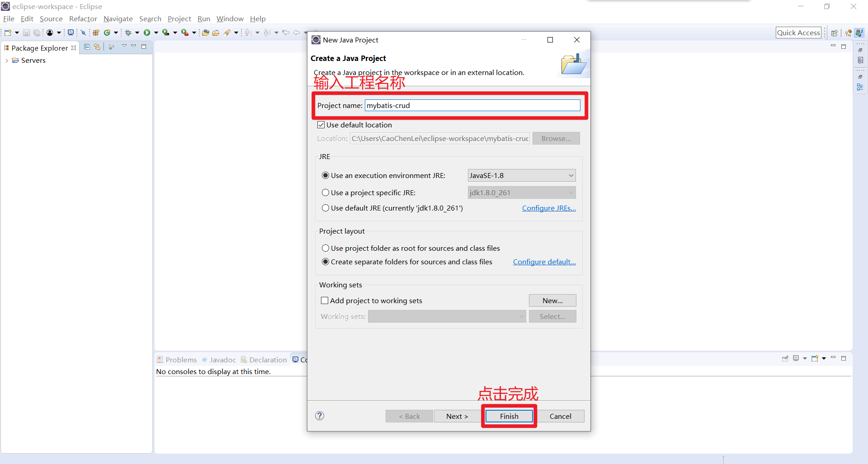Click the Coverage run icon
Screen dimensions: 868x464
(x=166, y=33)
